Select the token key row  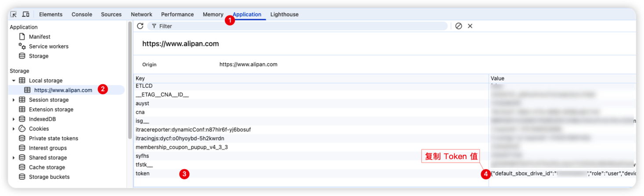coord(311,174)
